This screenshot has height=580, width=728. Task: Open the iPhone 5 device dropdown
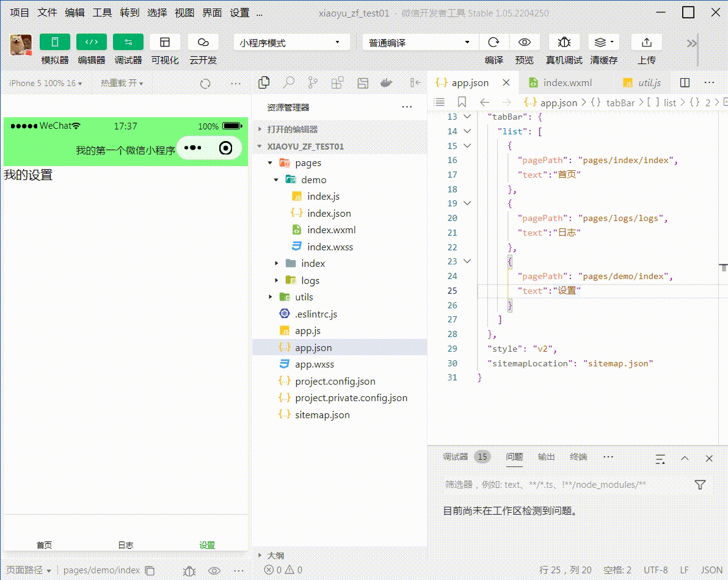pos(45,83)
